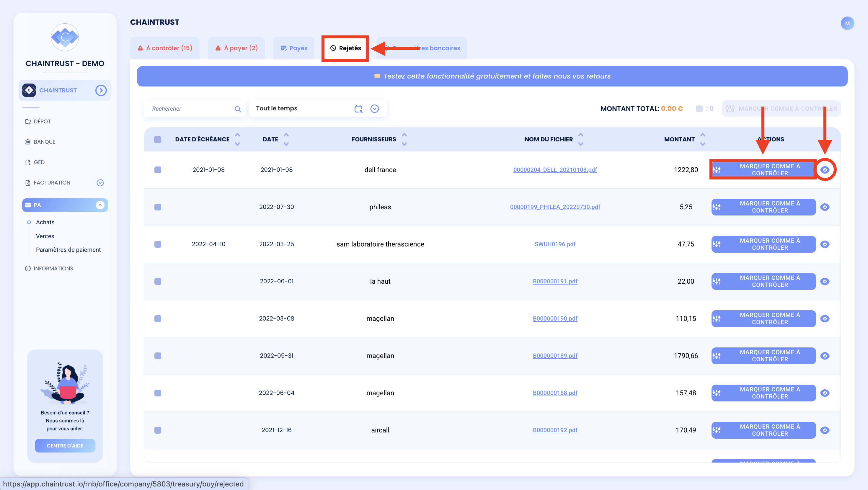868x490 pixels.
Task: Open file B000000188.pdf
Action: point(555,393)
